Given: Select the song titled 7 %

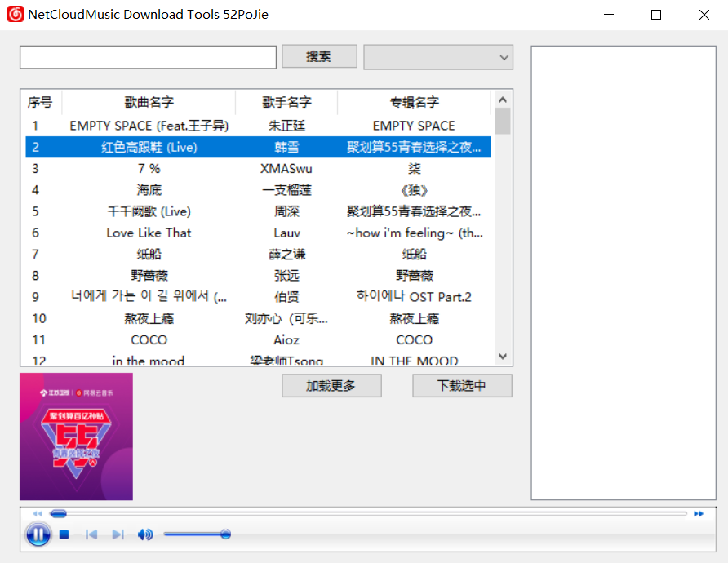Looking at the screenshot, I should point(149,168).
